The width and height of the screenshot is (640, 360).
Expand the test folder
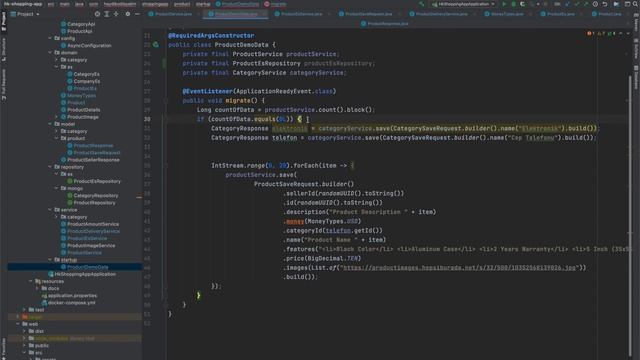(x=24, y=310)
